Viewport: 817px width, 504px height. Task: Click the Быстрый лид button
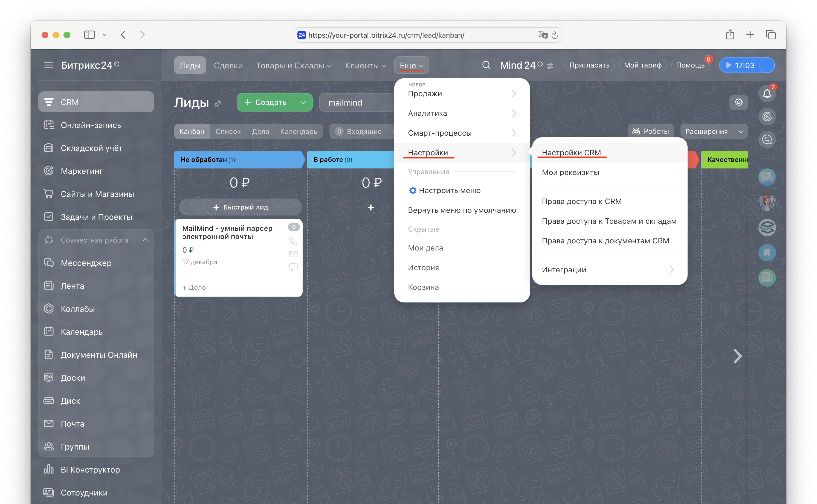point(240,207)
